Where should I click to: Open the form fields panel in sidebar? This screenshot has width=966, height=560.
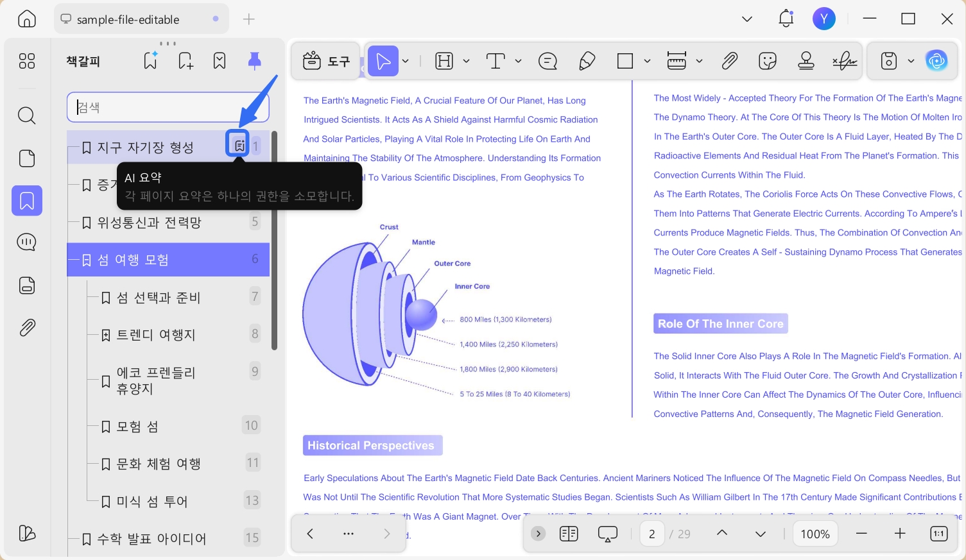pyautogui.click(x=27, y=285)
